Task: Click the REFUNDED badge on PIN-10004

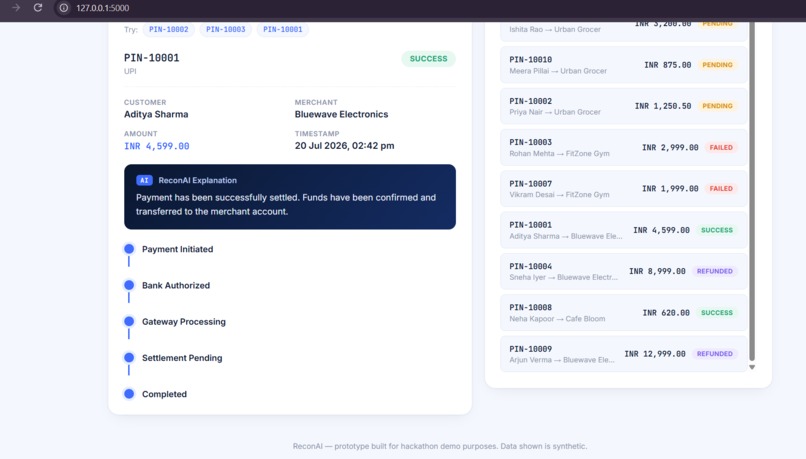Action: pyautogui.click(x=715, y=271)
